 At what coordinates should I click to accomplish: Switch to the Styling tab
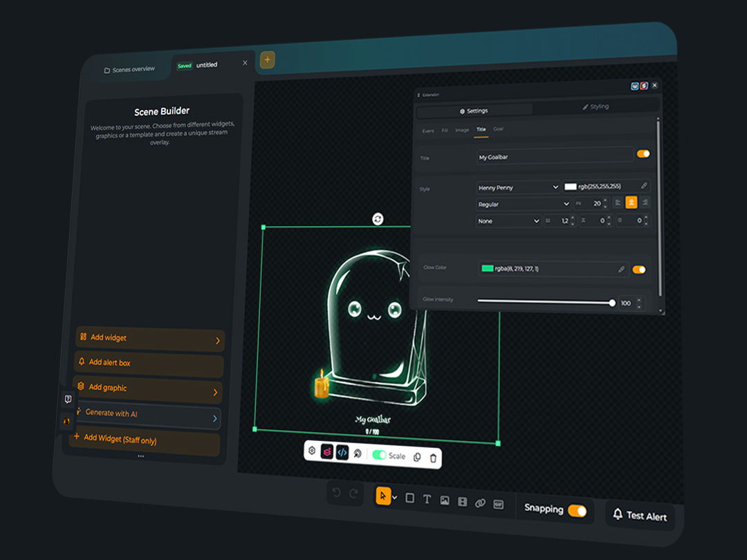pyautogui.click(x=595, y=107)
